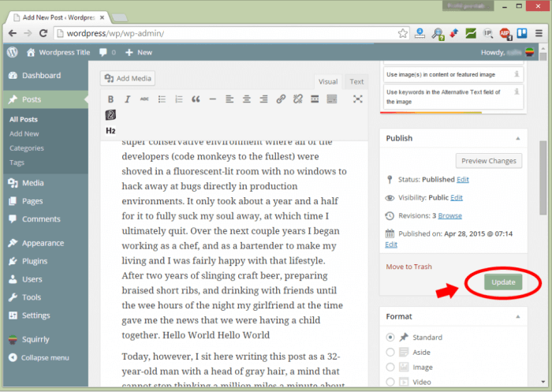The image size is (552, 392).
Task: Bookmark this page with star icon
Action: click(402, 33)
